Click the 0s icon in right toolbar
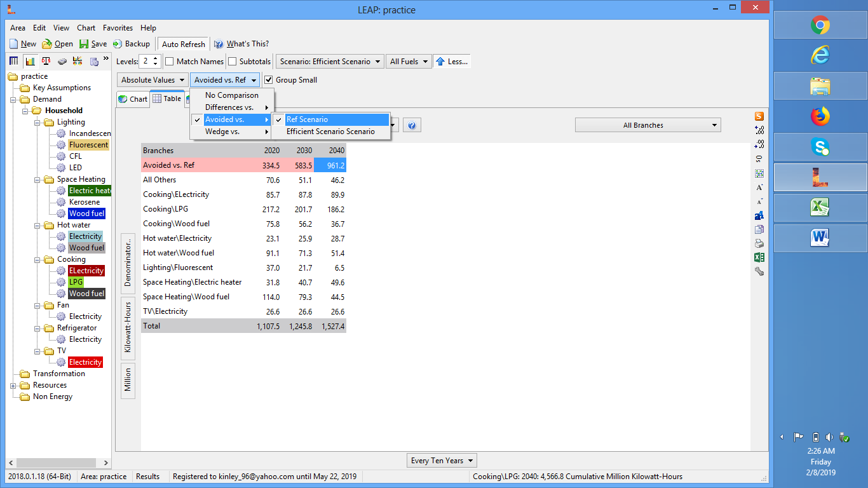Screen dimensions: 868x488 point(759,159)
